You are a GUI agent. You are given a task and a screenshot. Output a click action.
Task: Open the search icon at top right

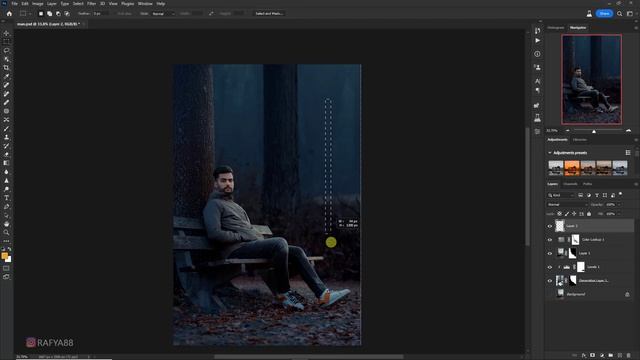coord(620,13)
